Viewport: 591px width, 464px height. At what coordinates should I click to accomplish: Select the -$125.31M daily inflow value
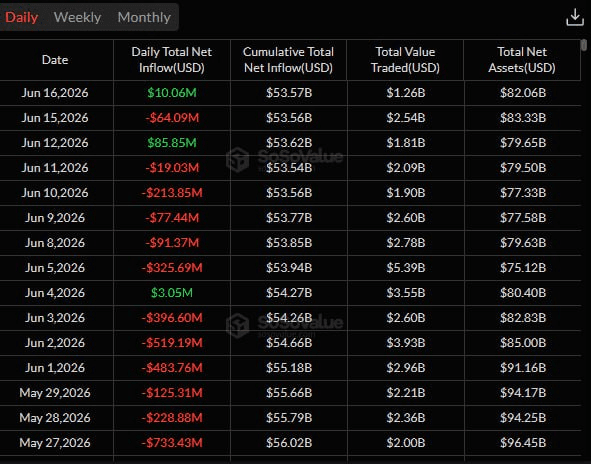coord(172,393)
